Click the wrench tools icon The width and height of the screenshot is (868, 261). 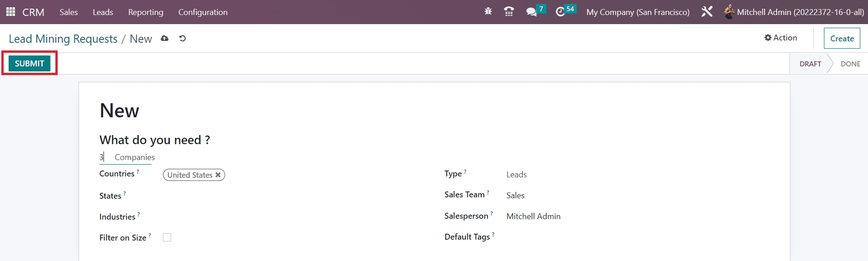[x=707, y=12]
